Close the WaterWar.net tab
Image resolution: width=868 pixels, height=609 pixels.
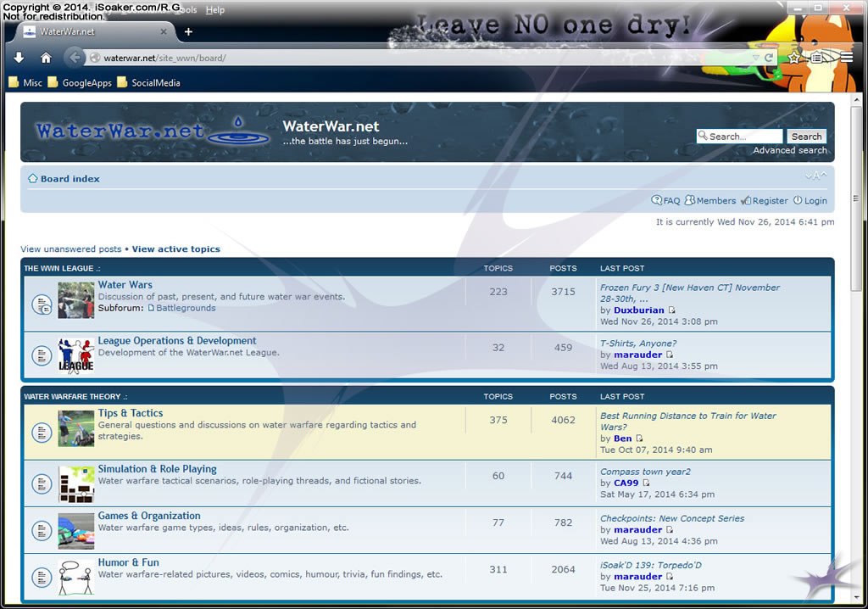click(x=164, y=31)
